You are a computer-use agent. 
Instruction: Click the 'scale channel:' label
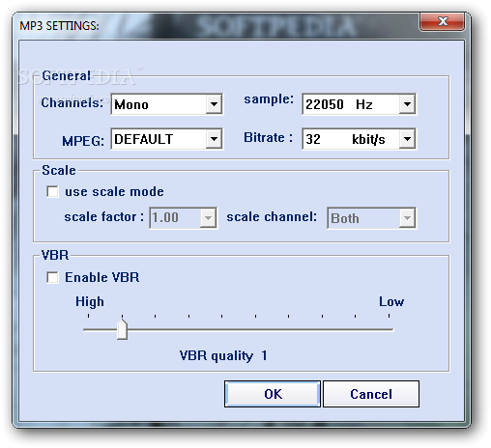(x=272, y=216)
